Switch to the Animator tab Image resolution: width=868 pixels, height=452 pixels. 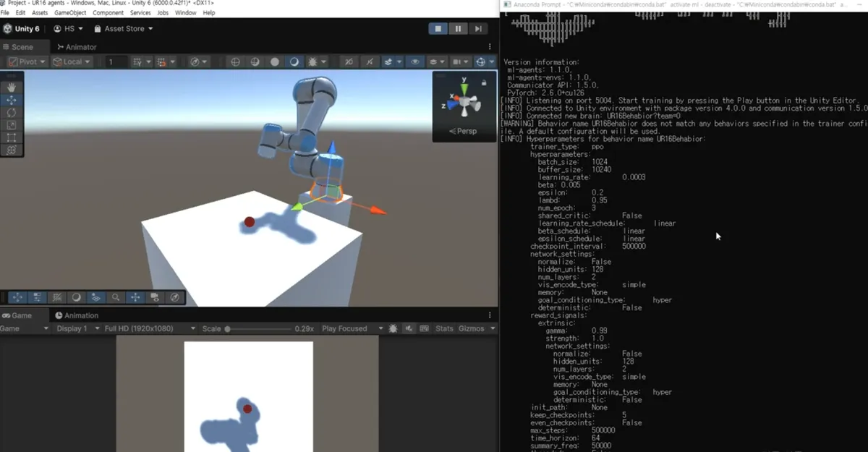[77, 47]
